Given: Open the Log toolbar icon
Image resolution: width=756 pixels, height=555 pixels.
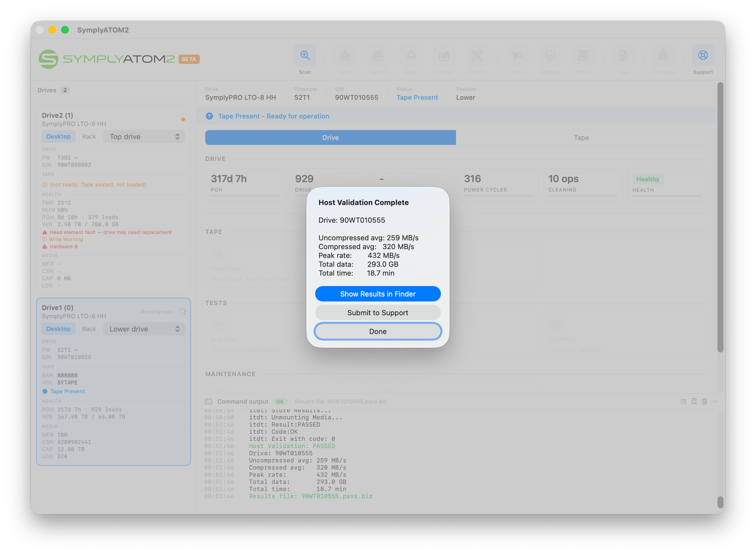Looking at the screenshot, I should tap(623, 55).
